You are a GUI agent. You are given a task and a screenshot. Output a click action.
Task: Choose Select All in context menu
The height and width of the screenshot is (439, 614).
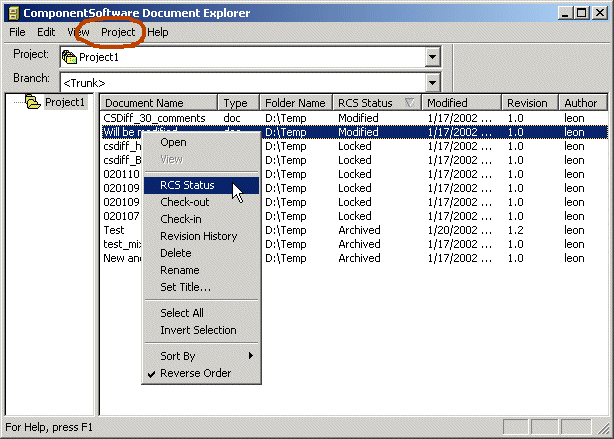tap(201, 313)
